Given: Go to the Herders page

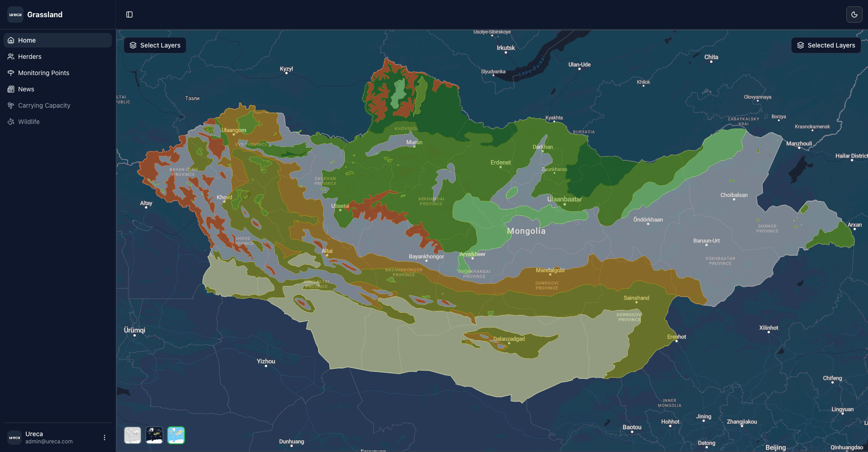Looking at the screenshot, I should point(57,57).
